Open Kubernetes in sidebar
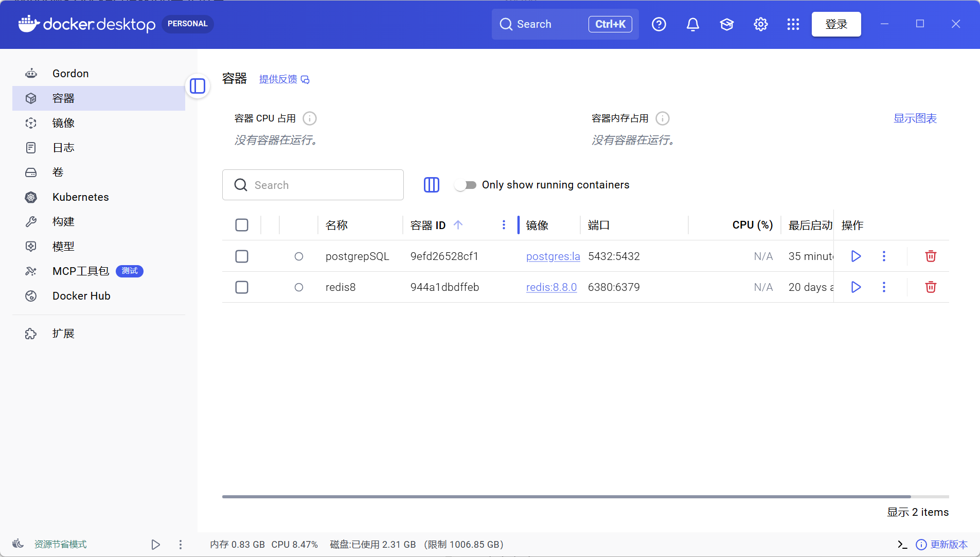The width and height of the screenshot is (980, 557). (x=99, y=197)
